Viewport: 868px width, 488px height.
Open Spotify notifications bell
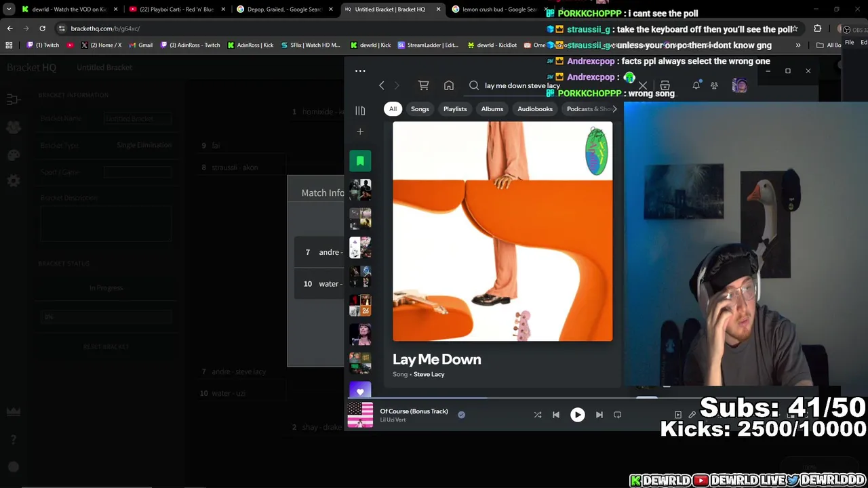(x=696, y=85)
